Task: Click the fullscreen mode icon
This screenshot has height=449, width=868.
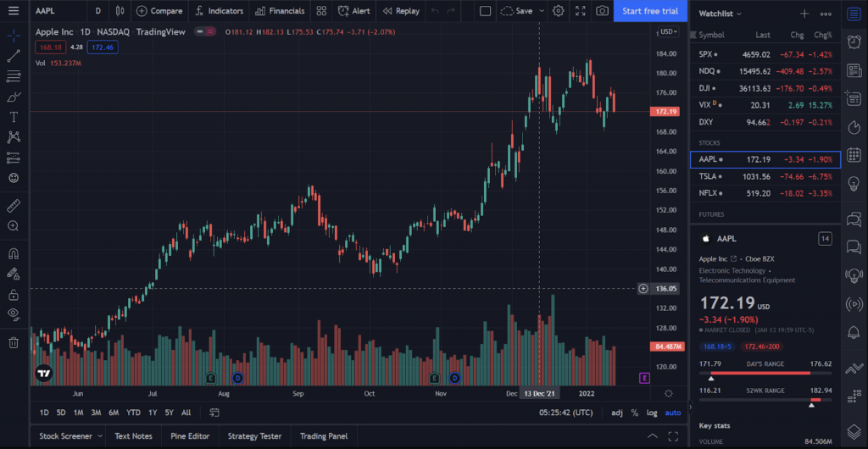Action: pos(580,11)
